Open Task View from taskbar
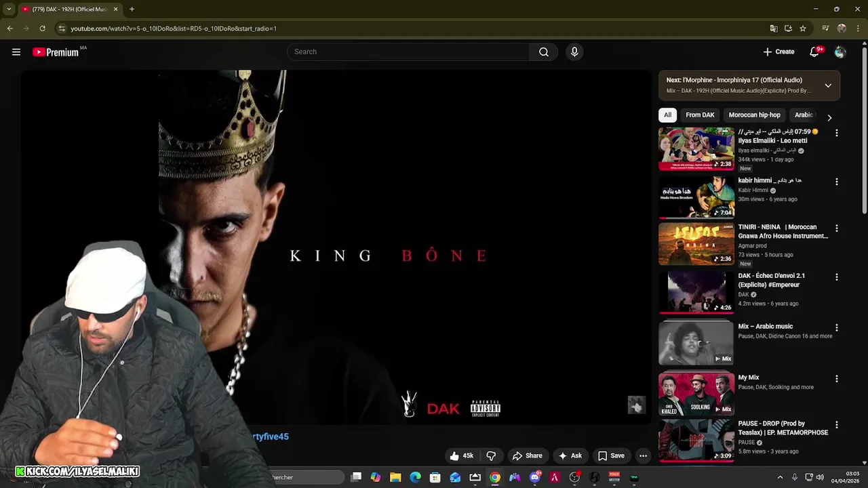Viewport: 868px width, 488px height. [356, 477]
